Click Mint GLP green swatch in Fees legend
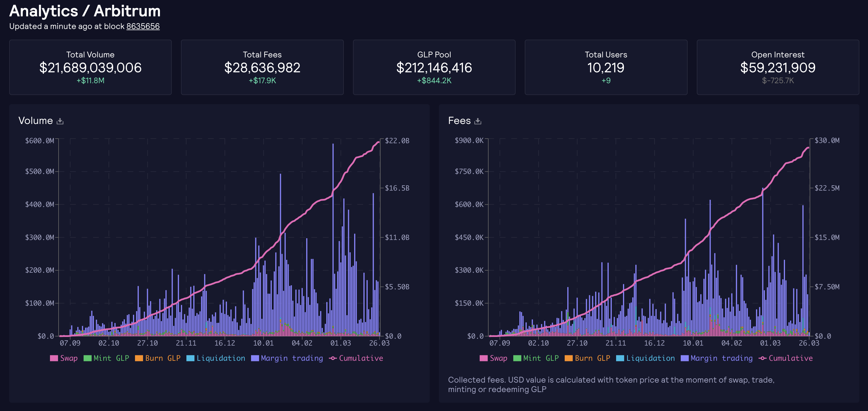 pyautogui.click(x=517, y=358)
